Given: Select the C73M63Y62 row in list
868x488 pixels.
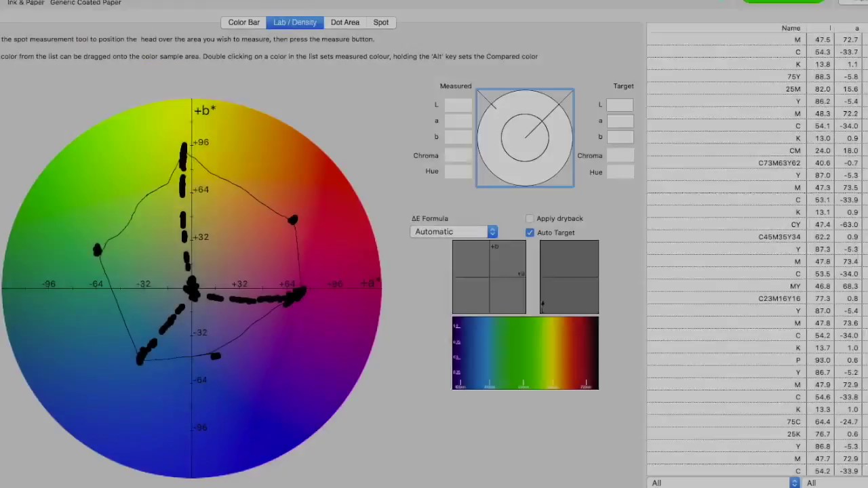Looking at the screenshot, I should pyautogui.click(x=757, y=163).
